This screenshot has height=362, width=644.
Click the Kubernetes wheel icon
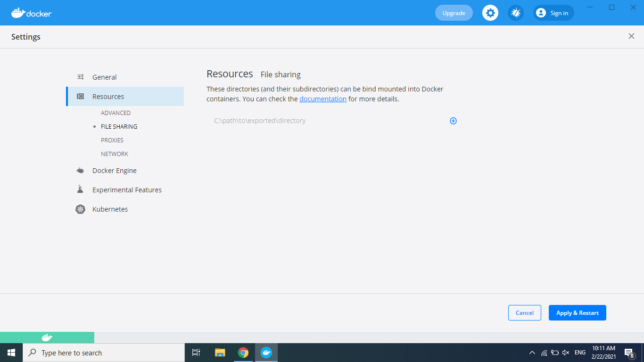tap(80, 209)
